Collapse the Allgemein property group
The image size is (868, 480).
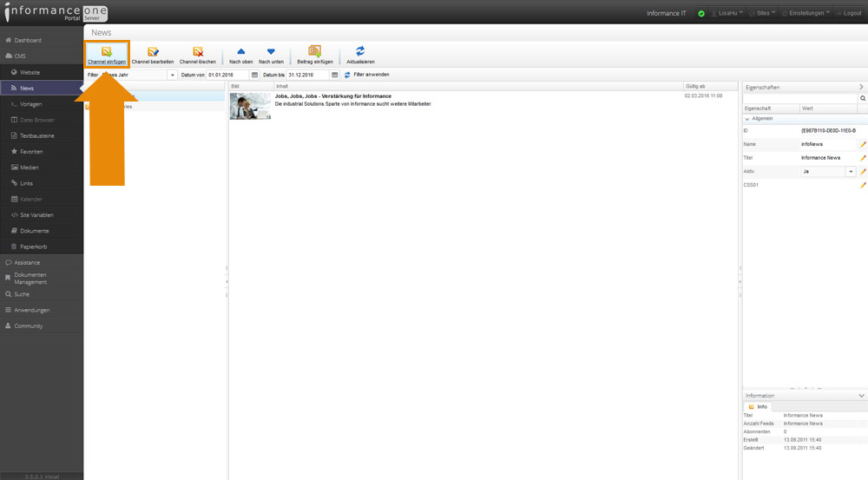point(747,119)
